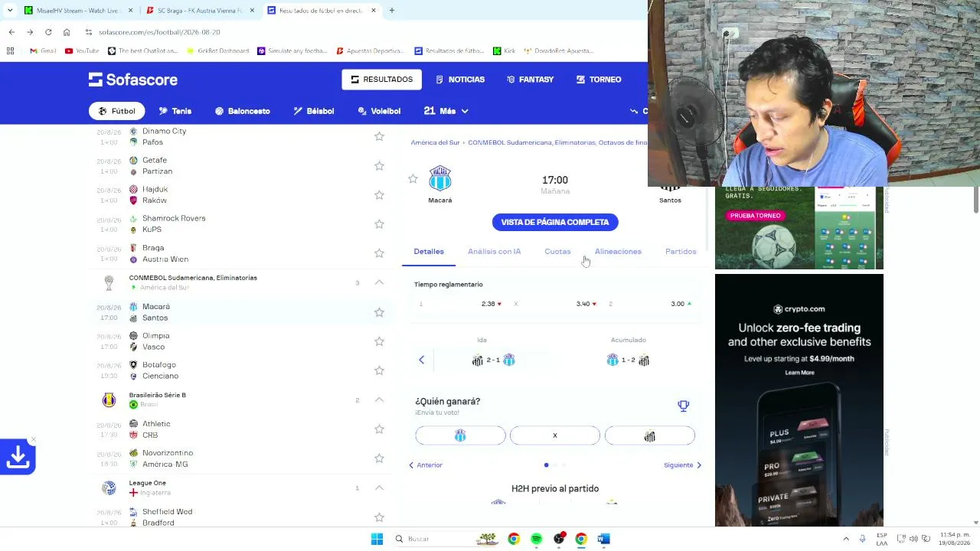
Task: Open the FANTASY menu item
Action: [531, 80]
